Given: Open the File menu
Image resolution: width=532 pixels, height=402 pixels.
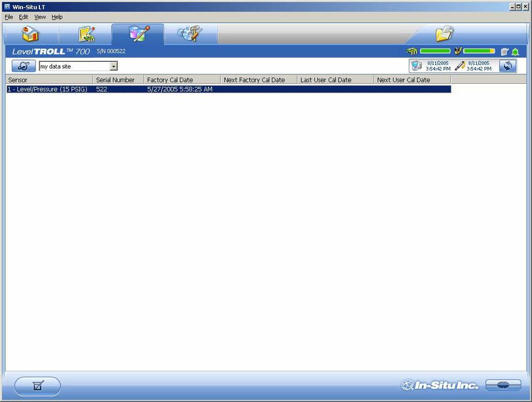Looking at the screenshot, I should (x=9, y=17).
